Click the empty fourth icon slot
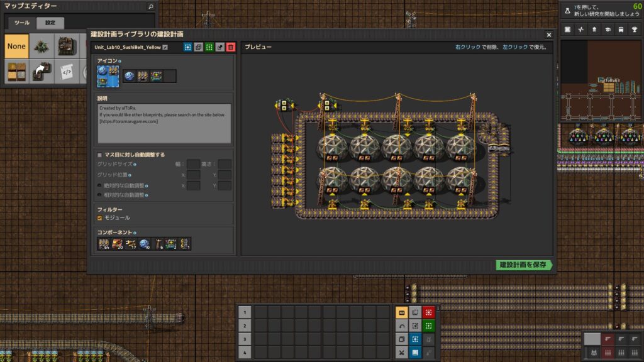This screenshot has width=644, height=362. 170,76
